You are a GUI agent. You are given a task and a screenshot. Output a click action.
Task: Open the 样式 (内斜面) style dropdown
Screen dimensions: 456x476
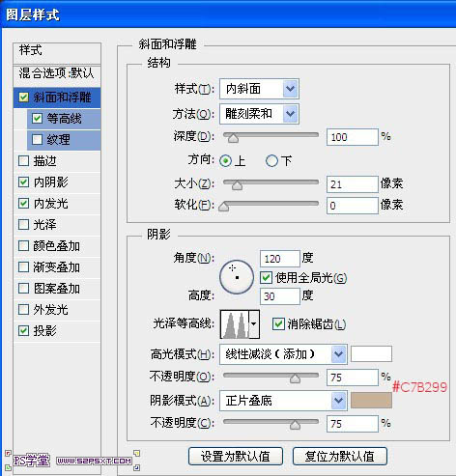click(259, 89)
